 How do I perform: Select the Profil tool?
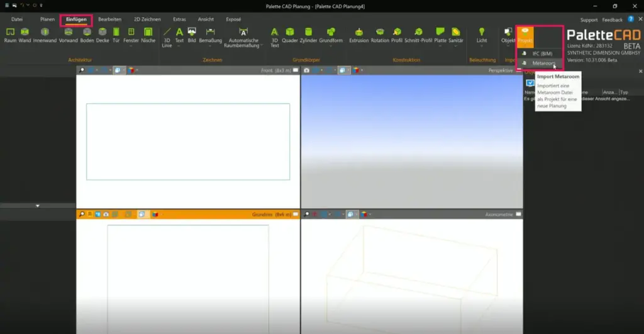click(x=397, y=35)
